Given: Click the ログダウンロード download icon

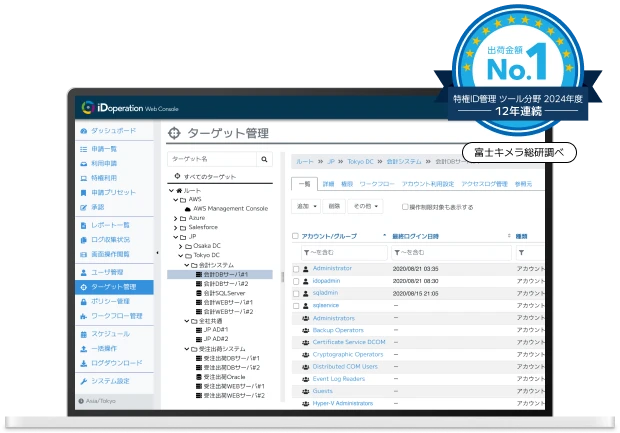Looking at the screenshot, I should [x=83, y=363].
